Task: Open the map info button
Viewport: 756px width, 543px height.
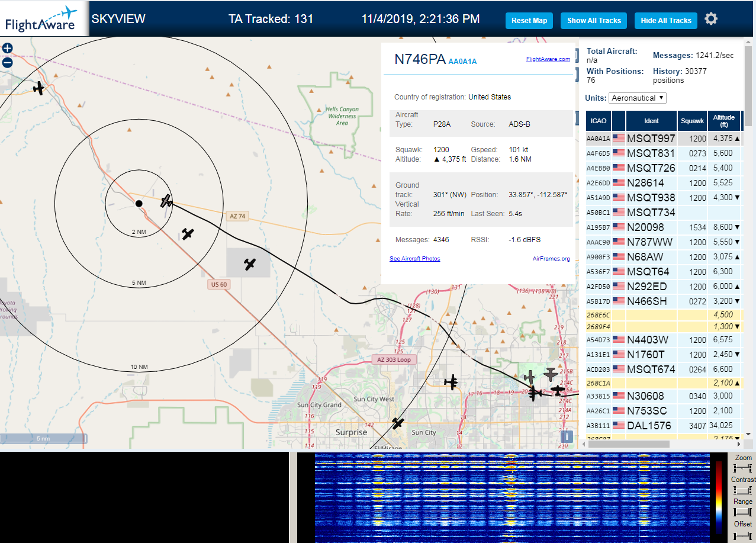Action: pos(567,436)
